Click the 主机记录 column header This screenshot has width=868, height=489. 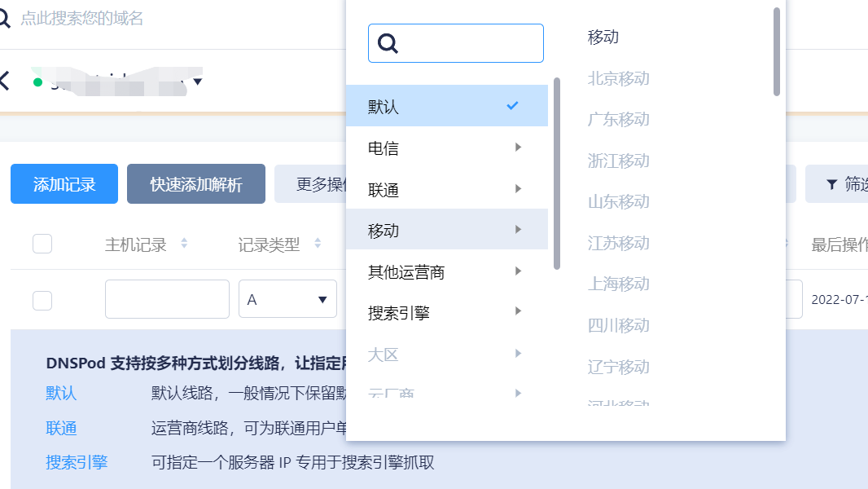point(136,244)
